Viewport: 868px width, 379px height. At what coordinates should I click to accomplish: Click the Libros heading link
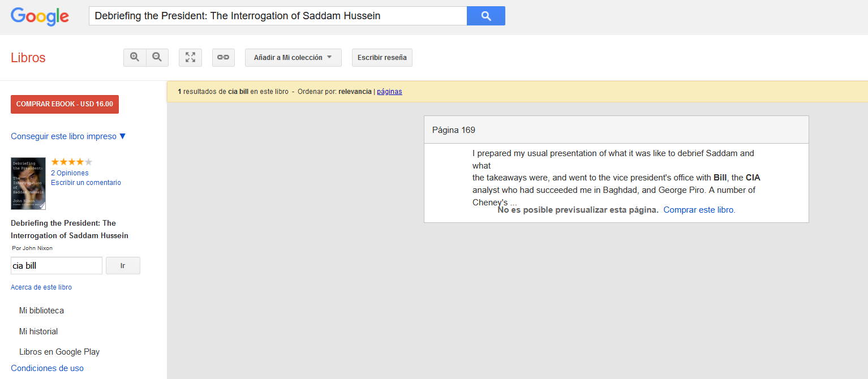(28, 58)
